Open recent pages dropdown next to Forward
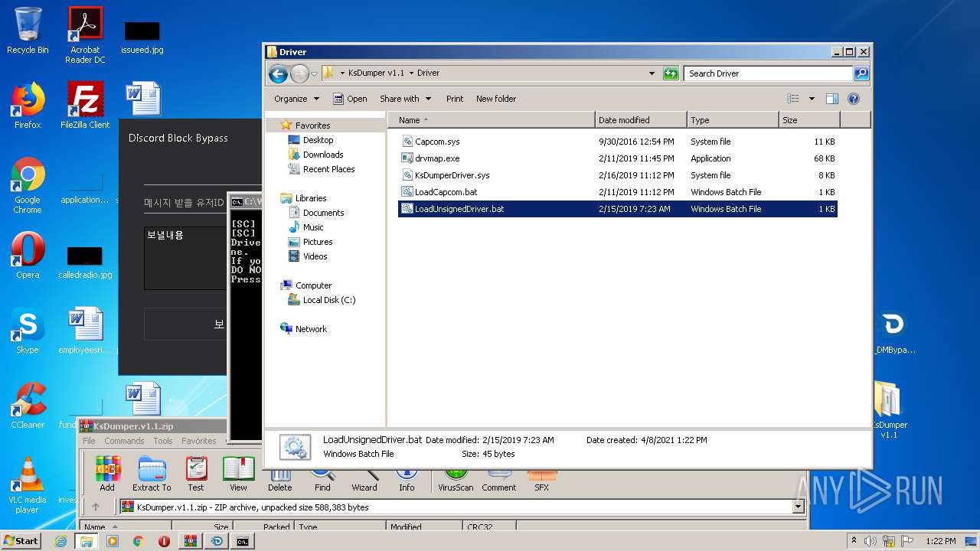Image resolution: width=980 pixels, height=551 pixels. tap(314, 73)
